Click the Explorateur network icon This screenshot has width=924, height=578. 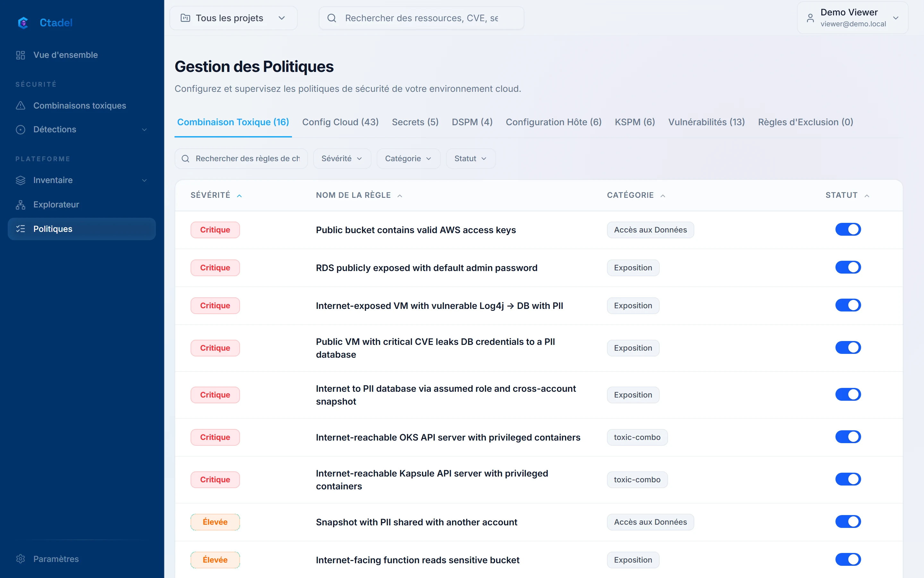click(21, 205)
